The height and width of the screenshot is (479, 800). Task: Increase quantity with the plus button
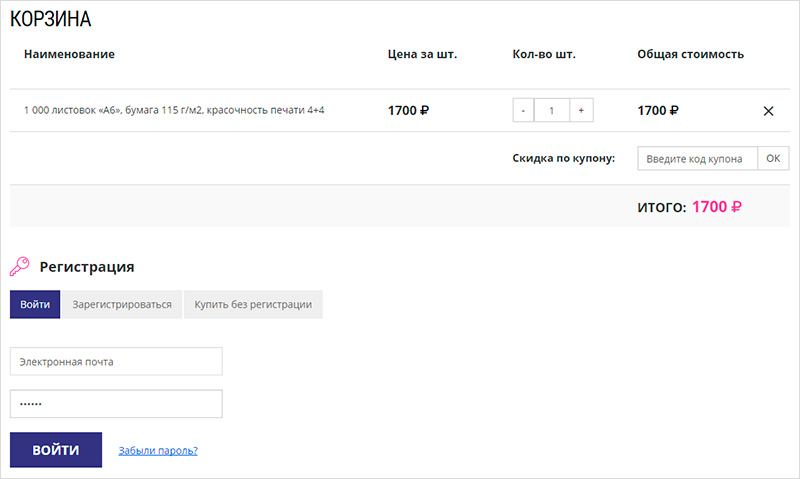point(581,110)
